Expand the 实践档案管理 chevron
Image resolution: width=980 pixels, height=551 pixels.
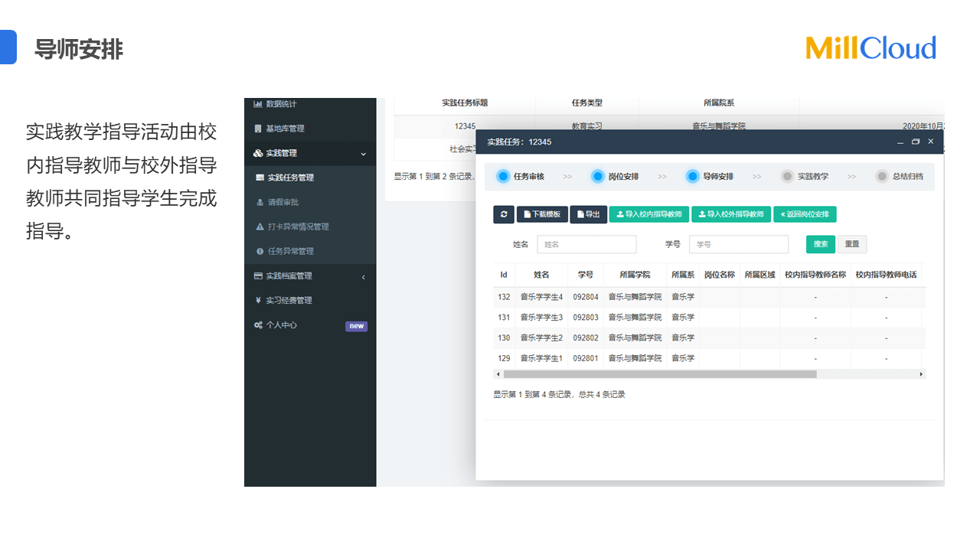point(363,276)
